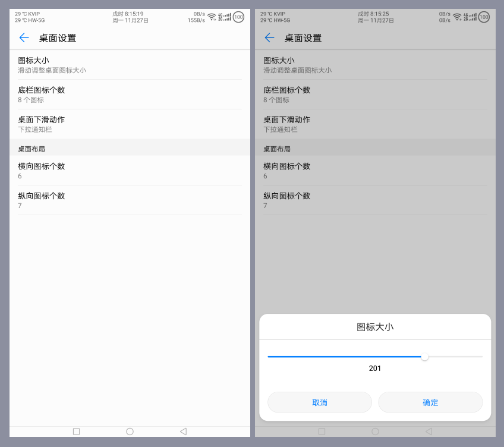Click 确定 button in the dialog
The height and width of the screenshot is (447, 504).
pyautogui.click(x=430, y=402)
